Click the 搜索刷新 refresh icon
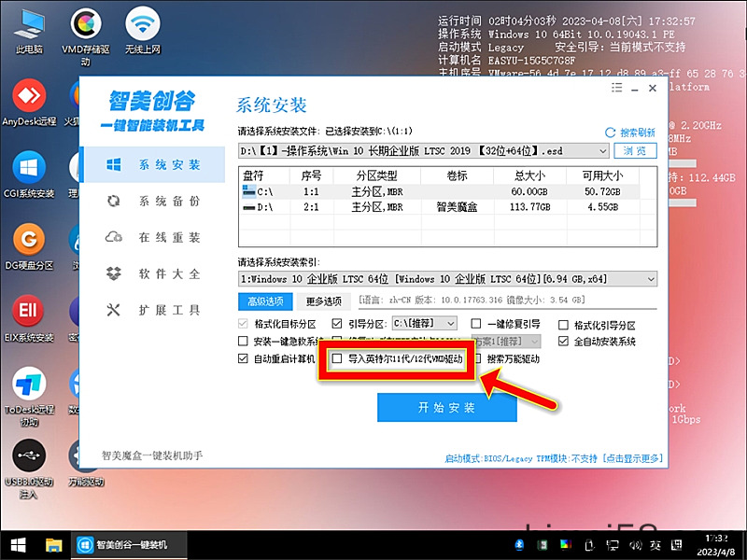Viewport: 747px width, 560px height. click(610, 133)
